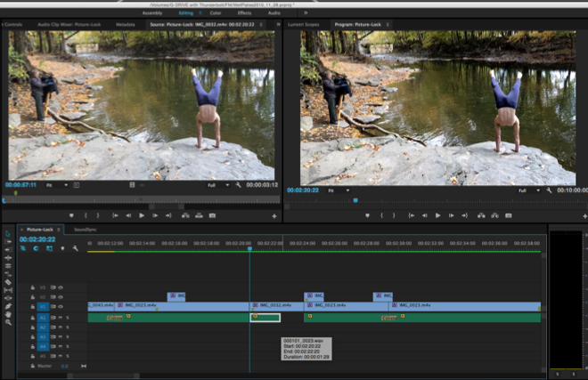Toggle lock on track V2
Image resolution: width=588 pixels, height=380 pixels.
(x=33, y=297)
